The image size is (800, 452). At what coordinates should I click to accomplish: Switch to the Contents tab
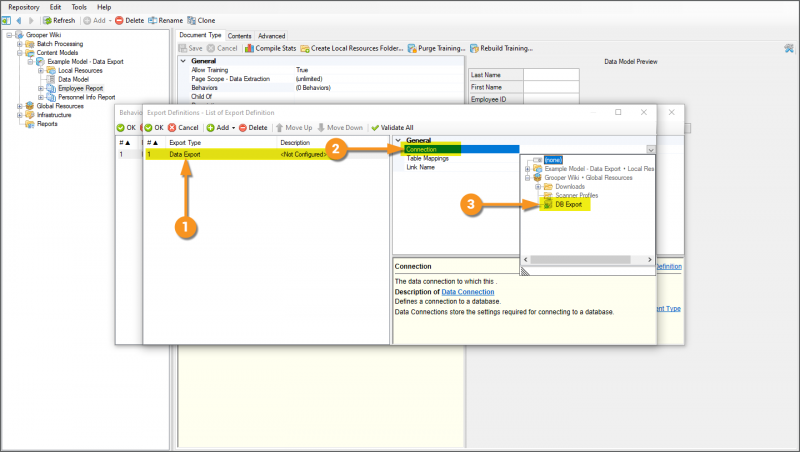[x=239, y=36]
